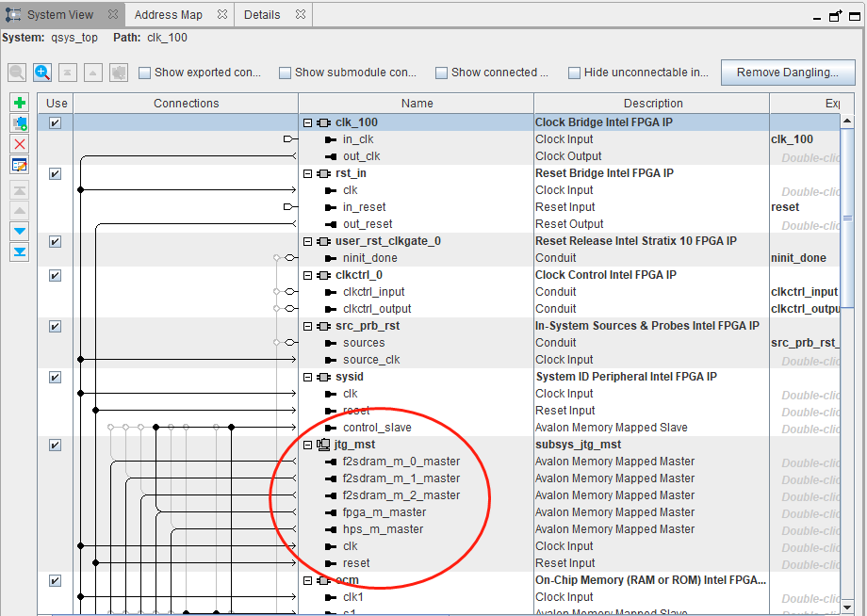The height and width of the screenshot is (616, 867).
Task: Click the red X remove component icon
Action: (x=20, y=143)
